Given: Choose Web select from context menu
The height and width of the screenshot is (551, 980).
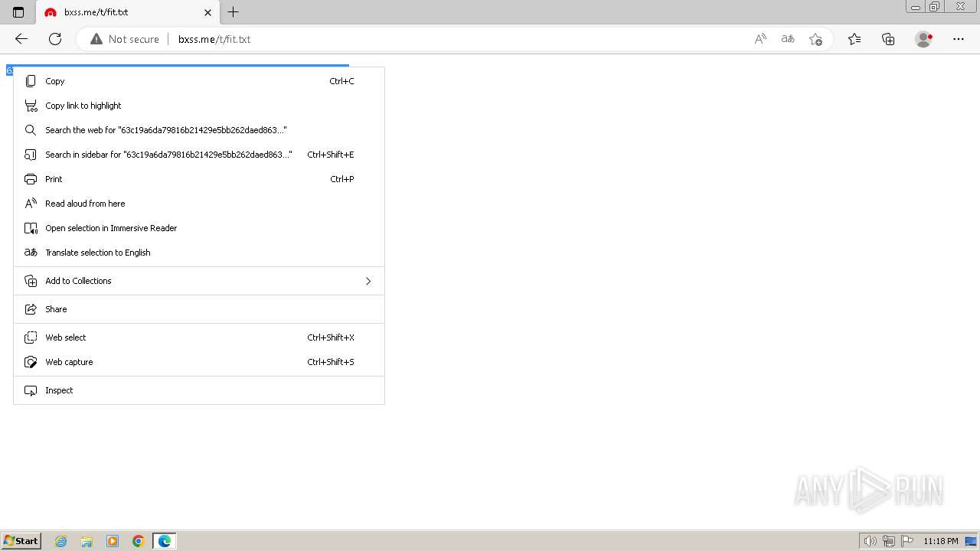Looking at the screenshot, I should pos(199,337).
